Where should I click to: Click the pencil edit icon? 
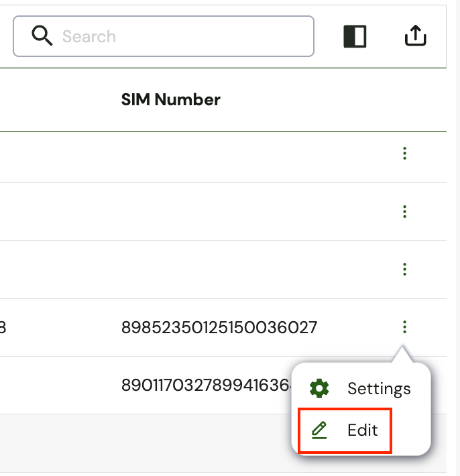coord(319,430)
